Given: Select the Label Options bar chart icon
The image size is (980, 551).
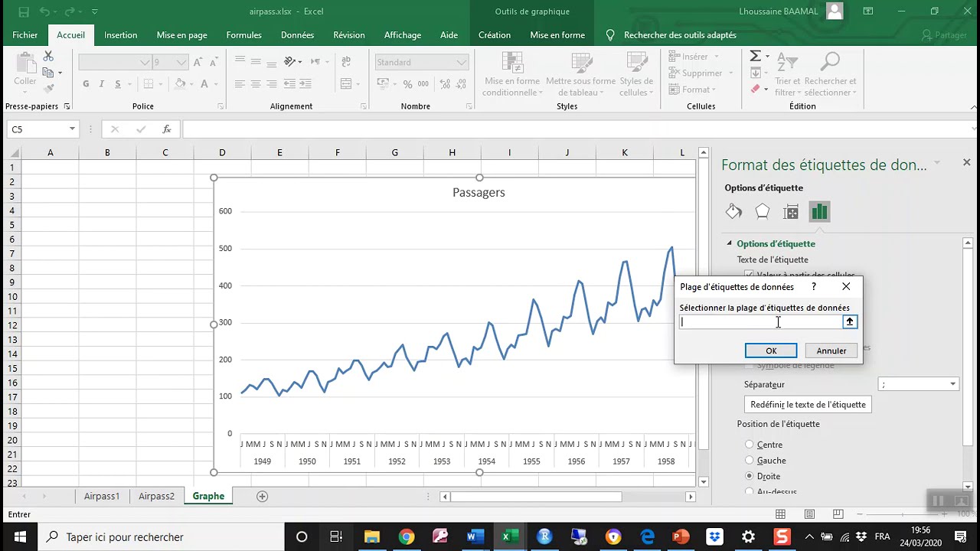Looking at the screenshot, I should (819, 212).
